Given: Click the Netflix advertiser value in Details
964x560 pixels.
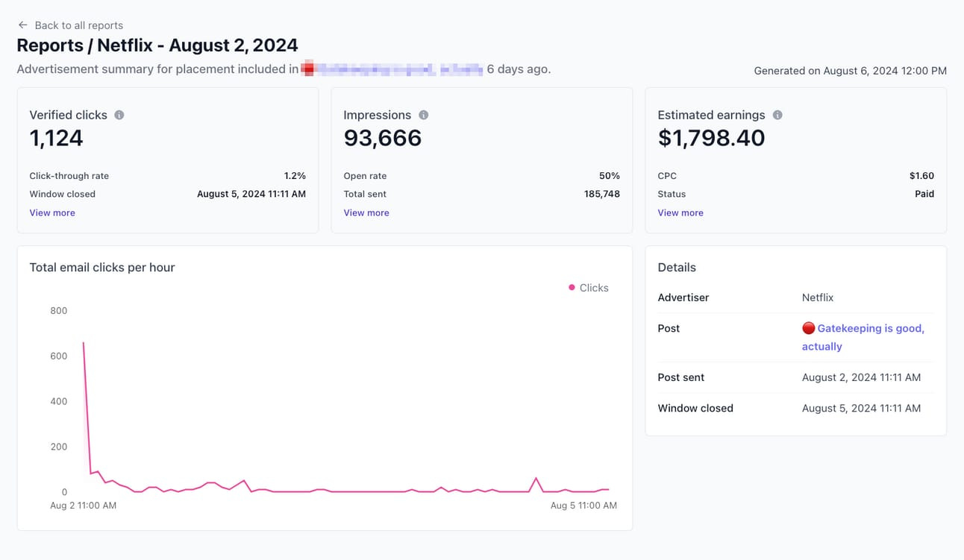Looking at the screenshot, I should pyautogui.click(x=818, y=298).
